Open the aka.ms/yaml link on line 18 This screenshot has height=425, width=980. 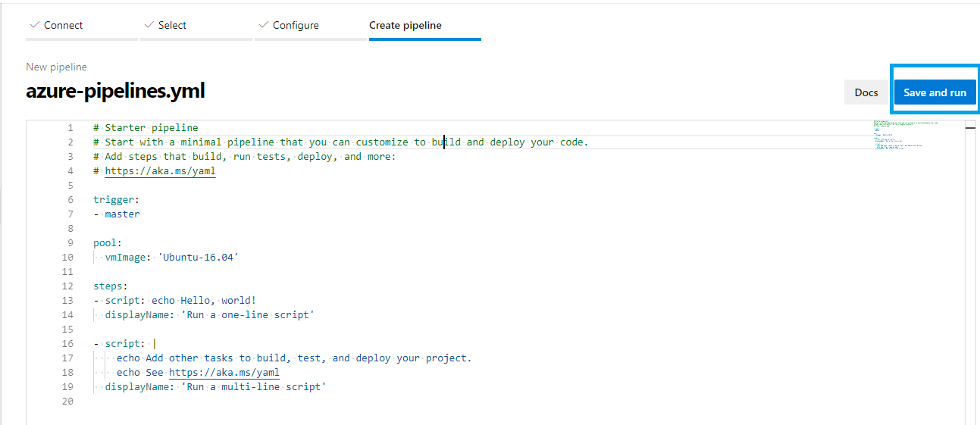[224, 373]
